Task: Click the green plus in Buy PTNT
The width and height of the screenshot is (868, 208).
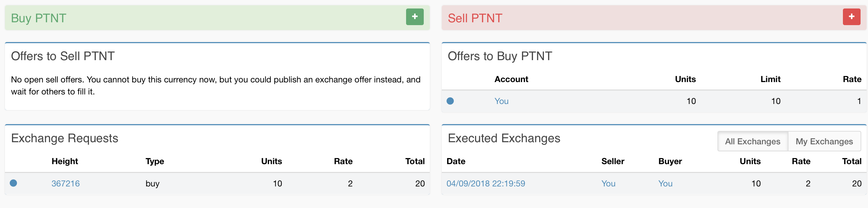Action: click(415, 17)
